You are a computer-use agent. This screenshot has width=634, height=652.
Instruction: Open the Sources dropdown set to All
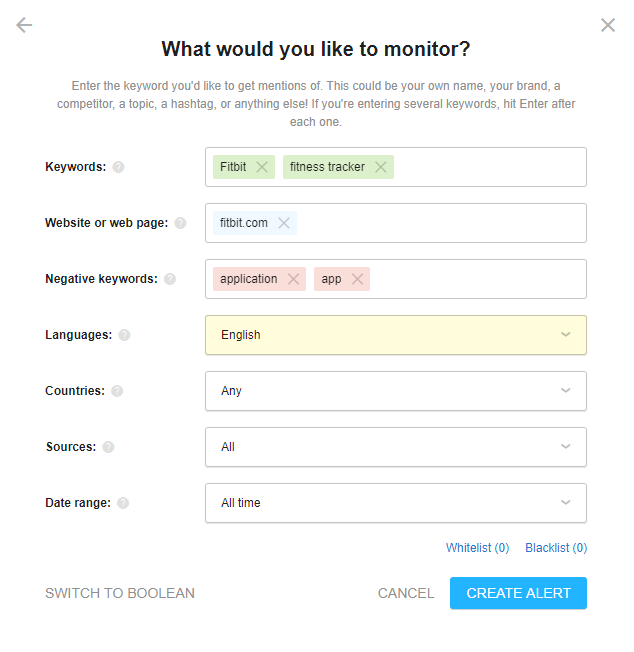pos(396,447)
